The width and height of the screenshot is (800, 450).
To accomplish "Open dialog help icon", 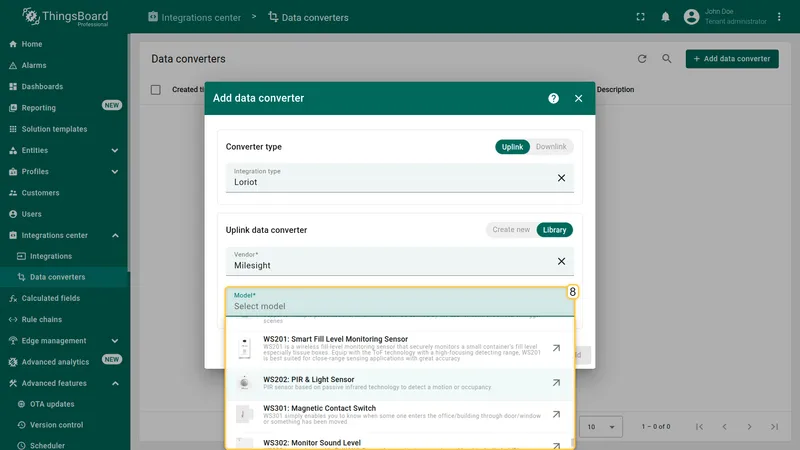I will click(x=554, y=98).
